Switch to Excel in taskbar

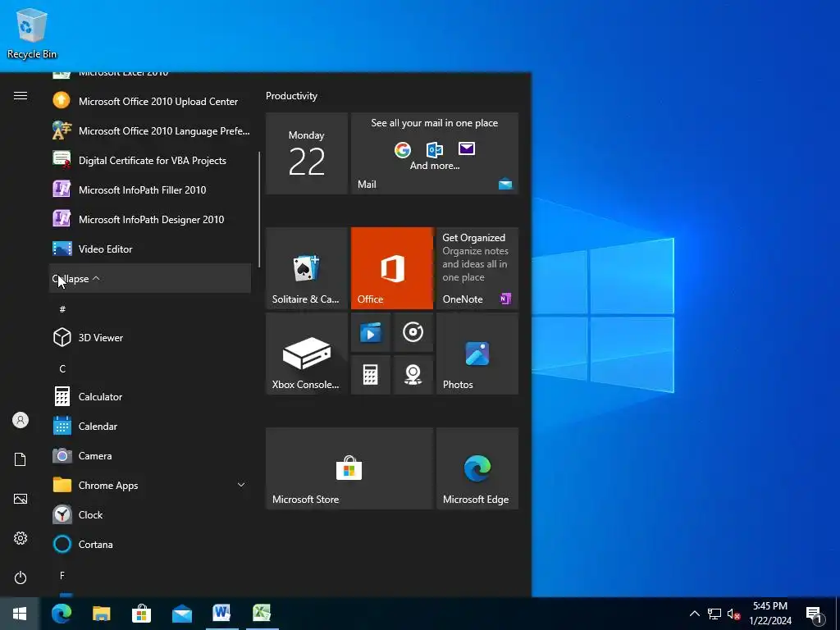262,614
